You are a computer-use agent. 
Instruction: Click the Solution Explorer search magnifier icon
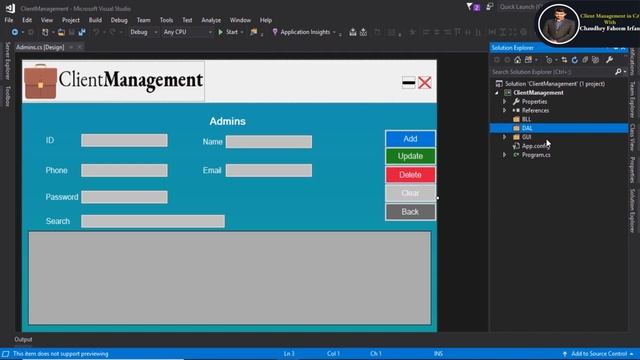pos(618,72)
